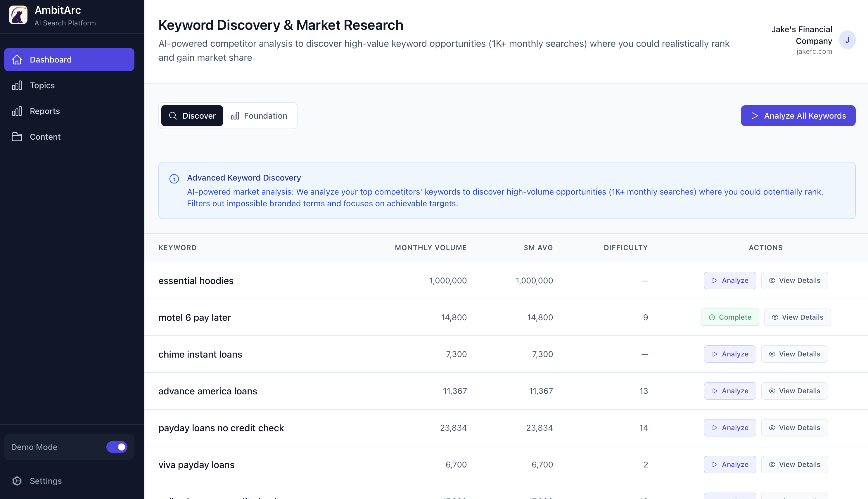The image size is (868, 499).
Task: View details for advance america loans
Action: coord(794,391)
